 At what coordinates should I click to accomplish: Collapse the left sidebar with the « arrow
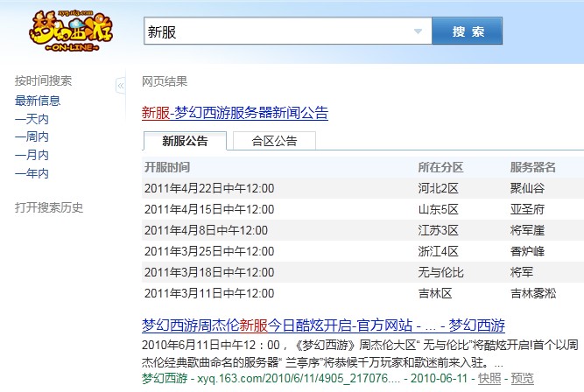click(x=121, y=86)
